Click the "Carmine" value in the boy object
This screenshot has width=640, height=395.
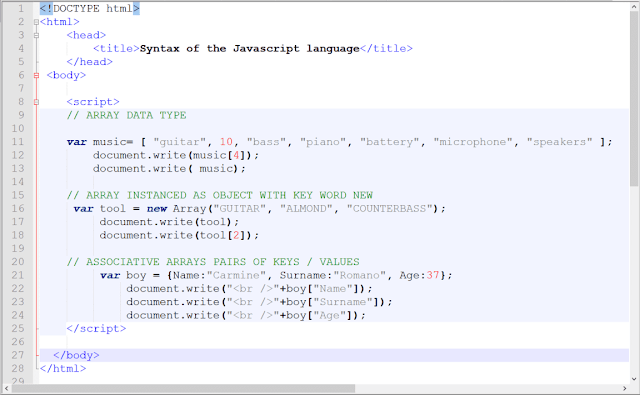[236, 275]
